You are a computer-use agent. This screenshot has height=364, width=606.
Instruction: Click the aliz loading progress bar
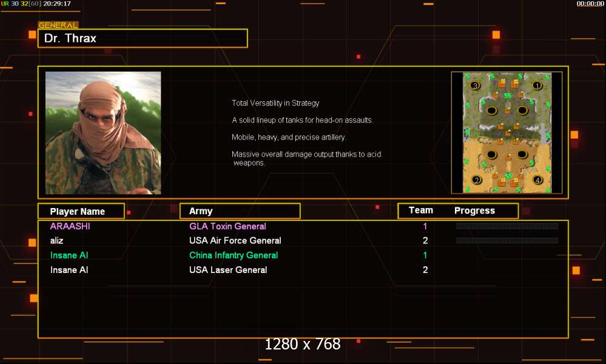click(x=507, y=240)
